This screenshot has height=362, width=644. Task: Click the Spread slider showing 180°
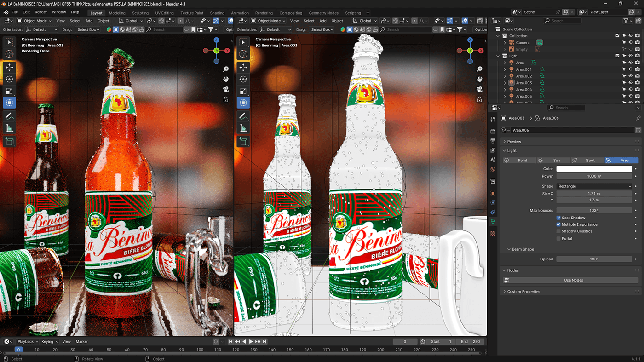click(594, 259)
